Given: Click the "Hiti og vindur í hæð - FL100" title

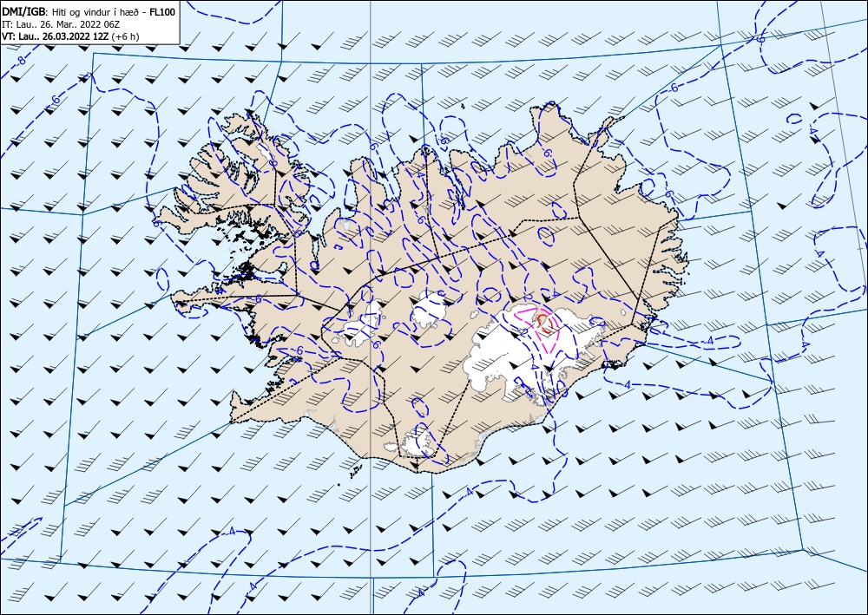Looking at the screenshot, I should pyautogui.click(x=115, y=11).
